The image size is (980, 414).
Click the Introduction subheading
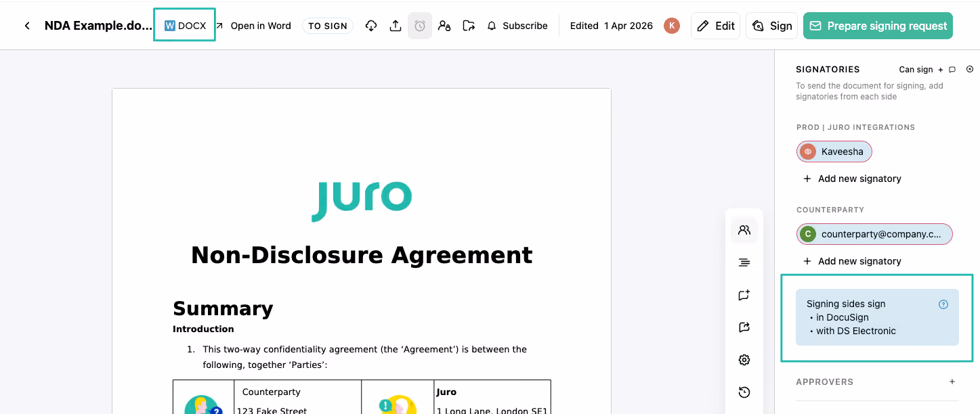click(x=203, y=329)
